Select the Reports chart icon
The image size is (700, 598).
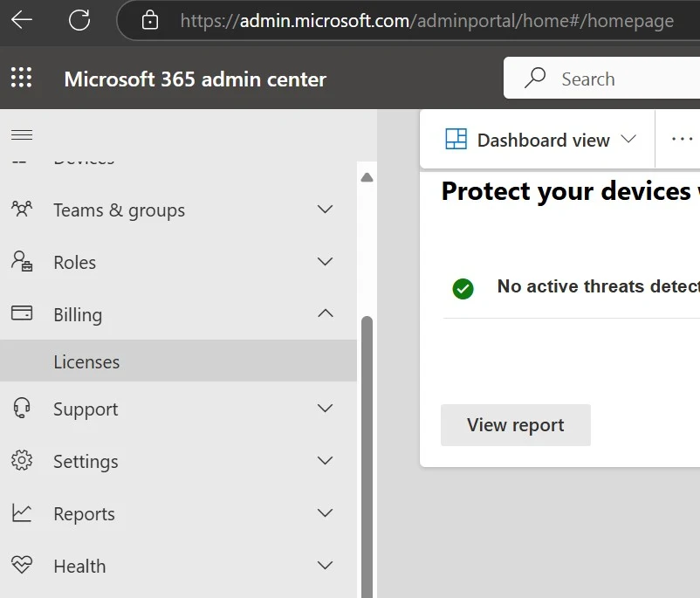(22, 512)
